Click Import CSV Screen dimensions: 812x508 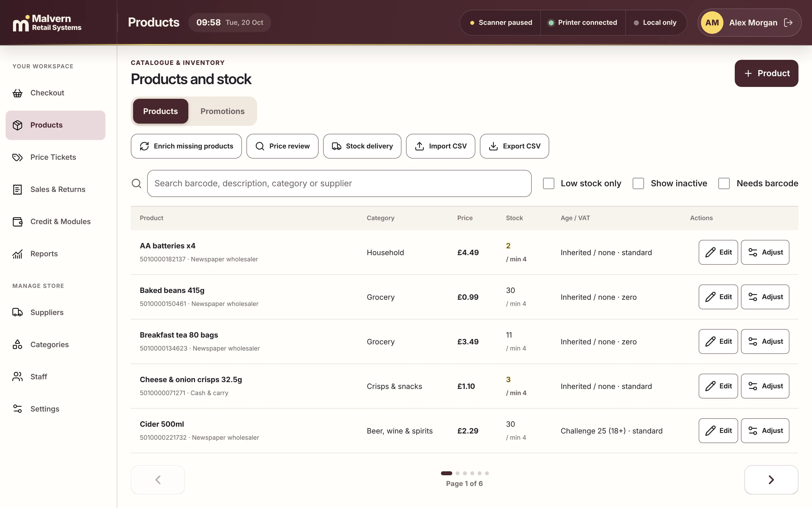click(x=441, y=146)
